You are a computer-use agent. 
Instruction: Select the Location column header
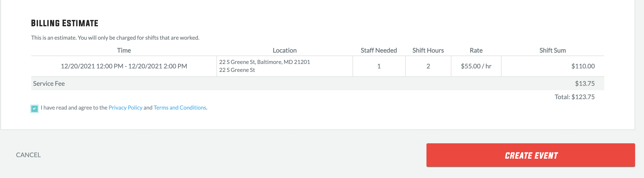(285, 50)
